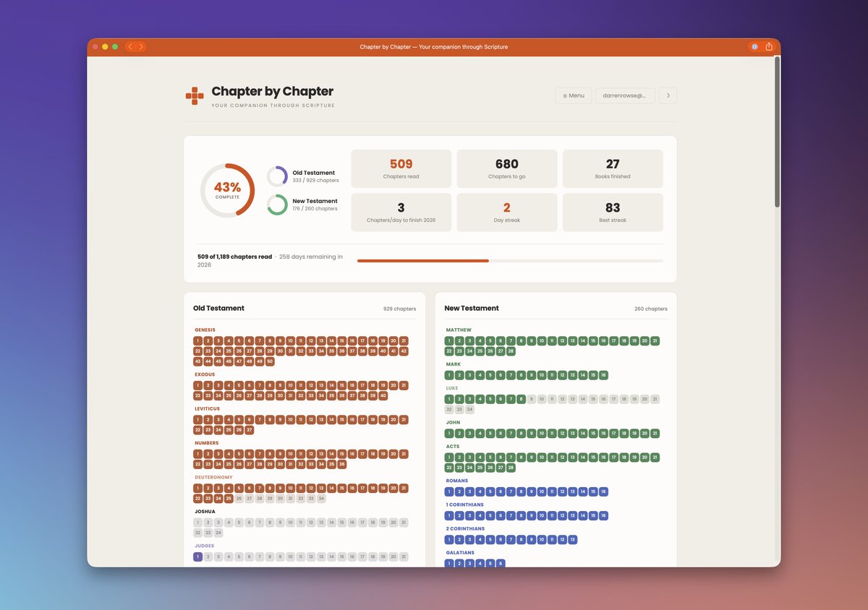Click the New Testament green progress ring
This screenshot has width=868, height=610.
pos(278,205)
